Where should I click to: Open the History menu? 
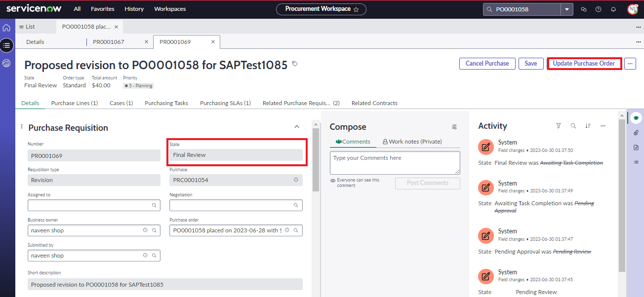point(134,9)
